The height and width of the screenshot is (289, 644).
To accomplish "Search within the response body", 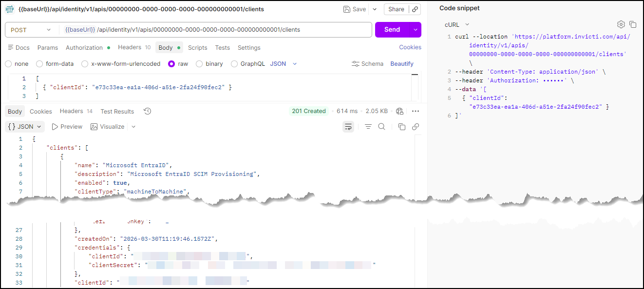I will pos(382,127).
